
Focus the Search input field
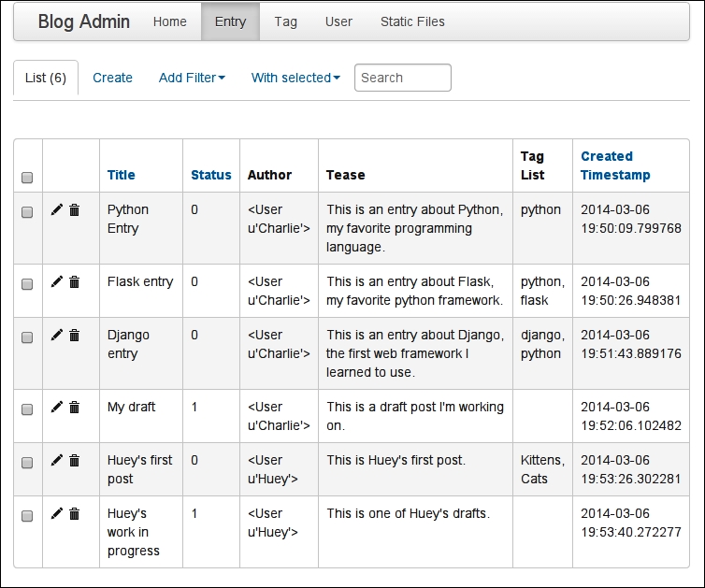pyautogui.click(x=402, y=78)
